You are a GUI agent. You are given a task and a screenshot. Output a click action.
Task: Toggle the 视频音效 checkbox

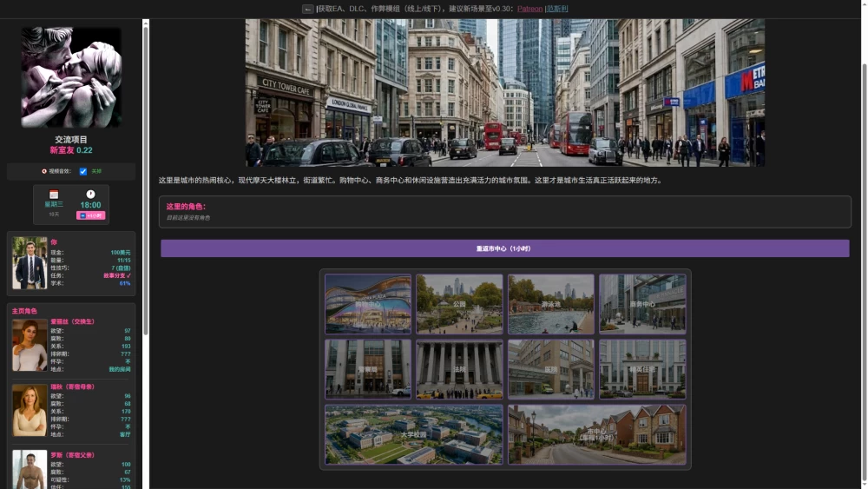[83, 172]
